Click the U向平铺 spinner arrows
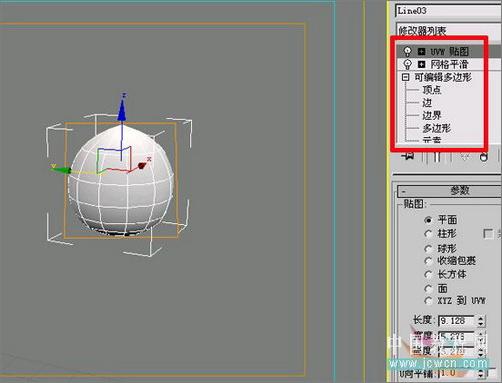The width and height of the screenshot is (502, 383). (x=480, y=373)
